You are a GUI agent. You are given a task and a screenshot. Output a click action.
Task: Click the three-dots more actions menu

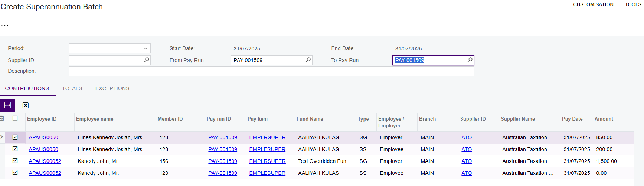click(5, 25)
